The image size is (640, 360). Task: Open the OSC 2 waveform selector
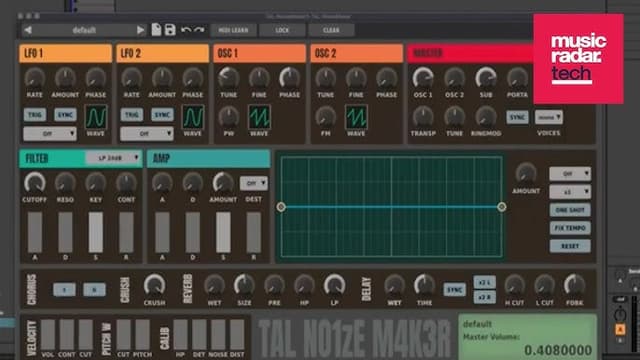coord(356,117)
